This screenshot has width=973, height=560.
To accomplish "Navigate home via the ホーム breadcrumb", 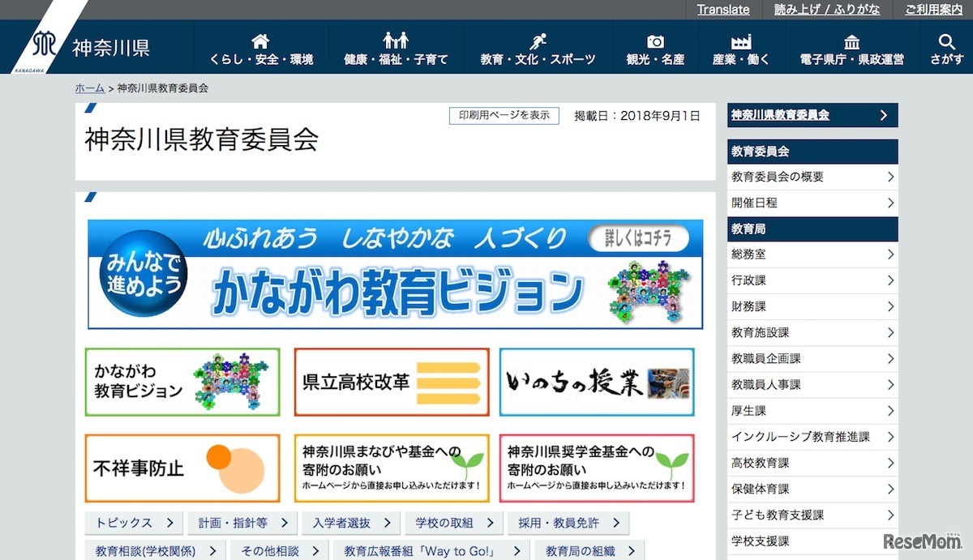I will pos(89,88).
